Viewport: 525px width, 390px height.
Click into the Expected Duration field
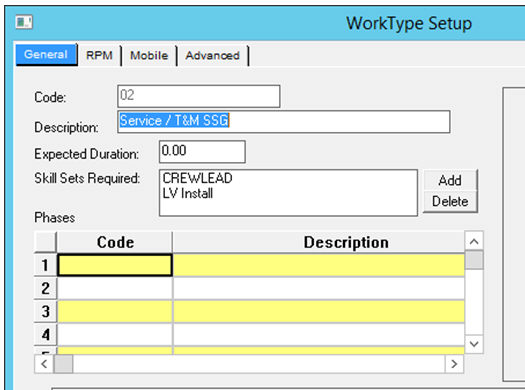pyautogui.click(x=202, y=152)
